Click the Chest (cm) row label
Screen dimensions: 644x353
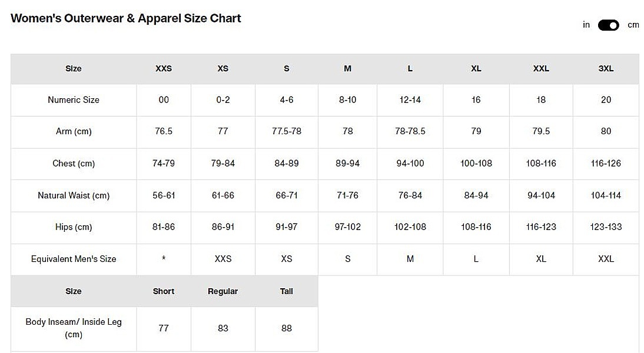click(x=74, y=164)
